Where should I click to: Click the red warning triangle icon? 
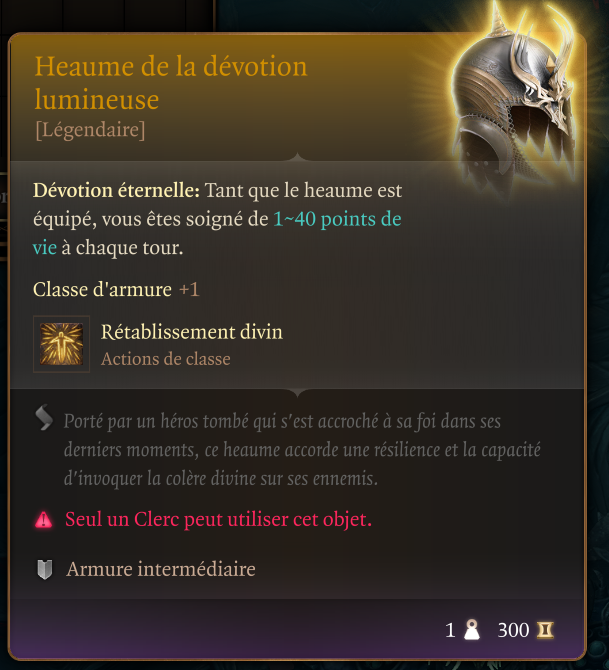point(44,520)
